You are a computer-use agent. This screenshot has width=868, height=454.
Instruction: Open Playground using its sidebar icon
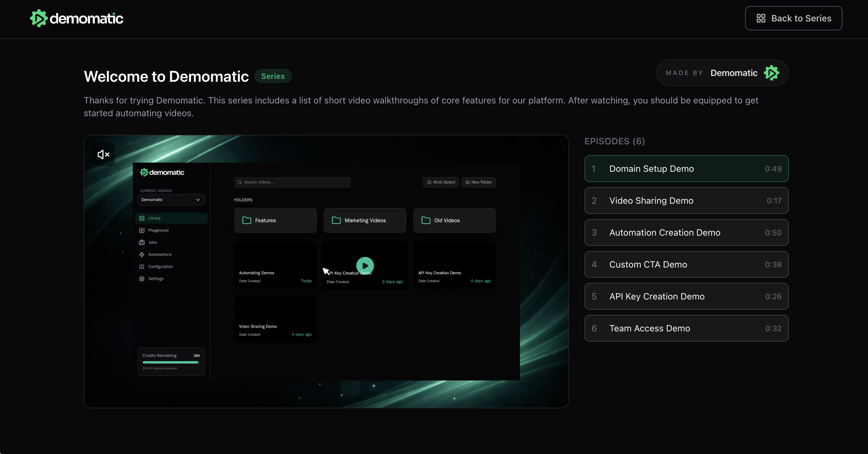pyautogui.click(x=142, y=230)
